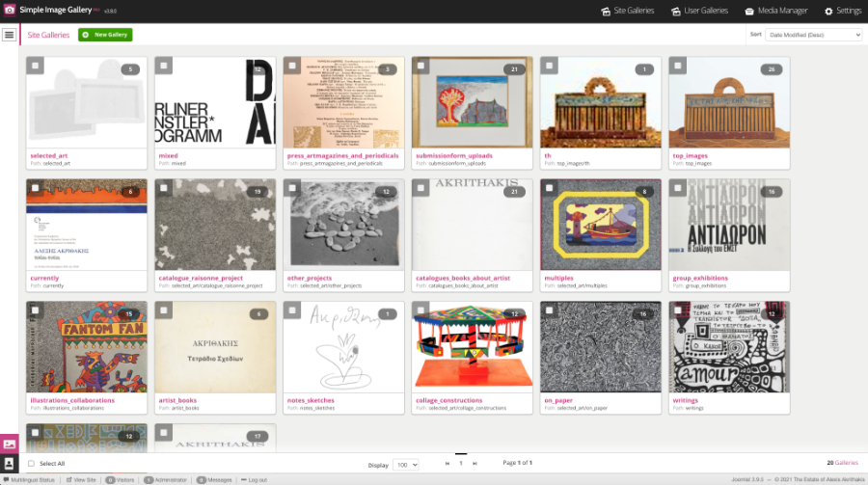Open the Display count dropdown
The image size is (868, 485).
click(x=406, y=465)
